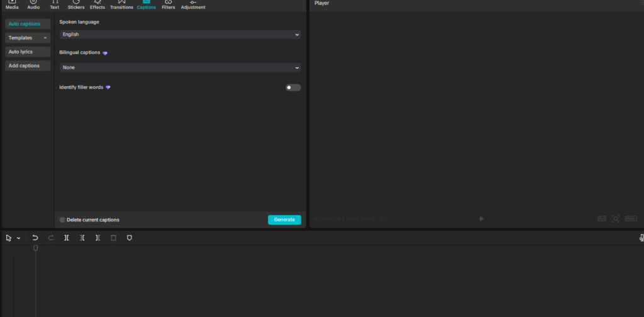This screenshot has width=644, height=317.
Task: Check the Delete current captions box
Action: tap(62, 220)
